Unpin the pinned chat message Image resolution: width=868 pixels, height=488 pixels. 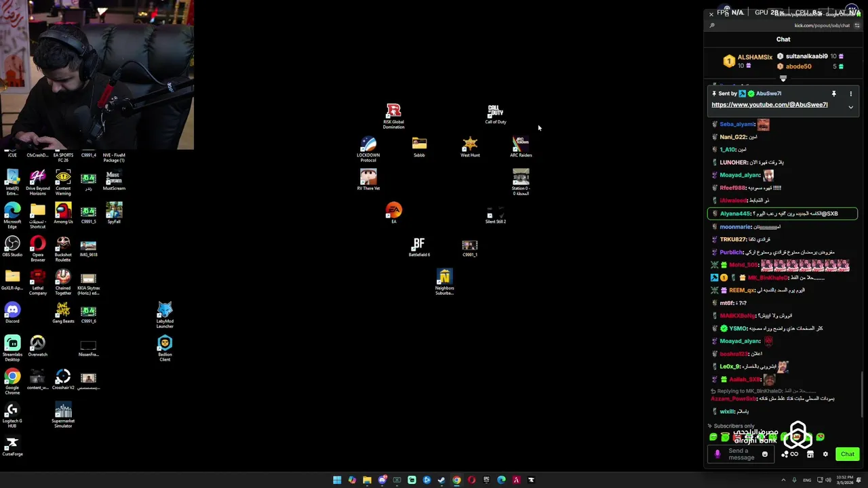(x=833, y=94)
